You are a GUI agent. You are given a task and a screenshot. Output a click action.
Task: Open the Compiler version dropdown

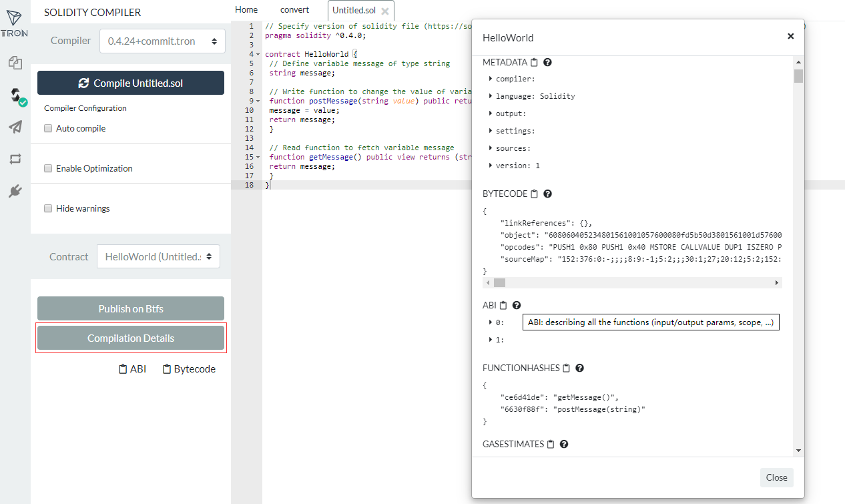pos(162,41)
